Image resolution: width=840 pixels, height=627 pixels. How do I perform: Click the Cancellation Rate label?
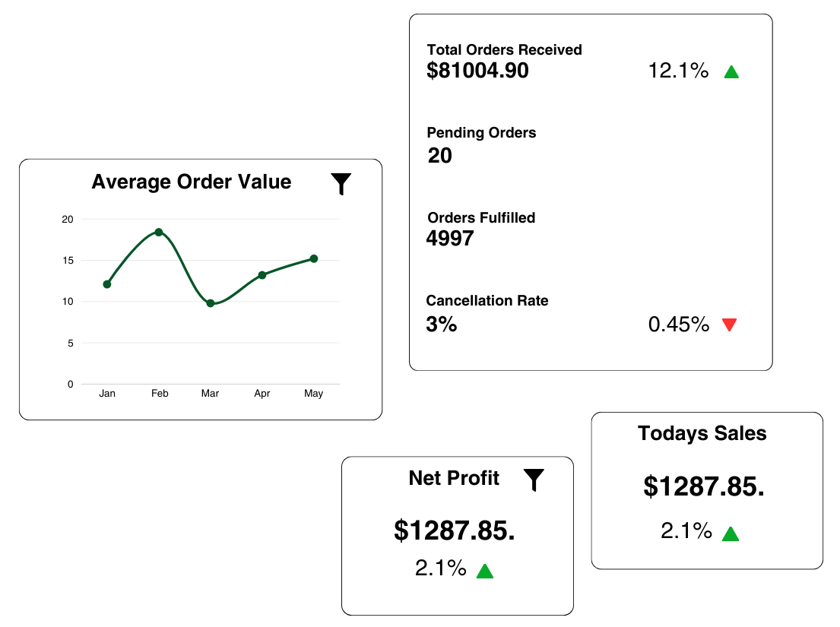487,300
